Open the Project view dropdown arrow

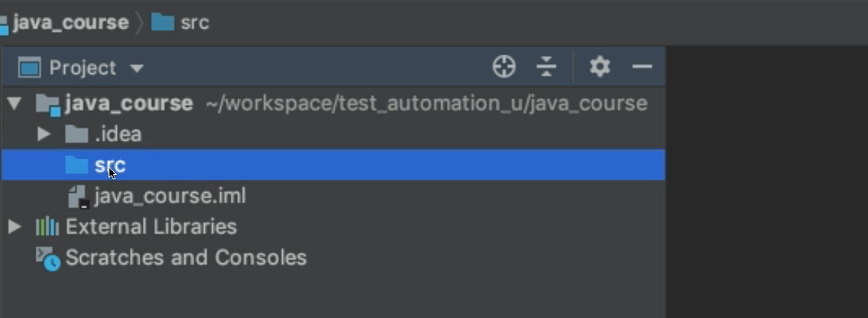coord(136,69)
